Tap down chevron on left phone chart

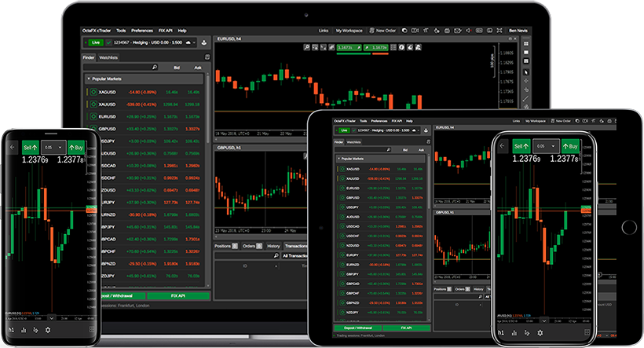tap(51, 318)
